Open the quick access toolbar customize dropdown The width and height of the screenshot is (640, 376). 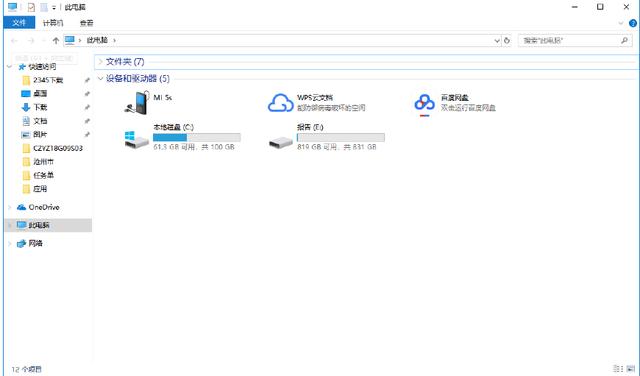[54, 8]
